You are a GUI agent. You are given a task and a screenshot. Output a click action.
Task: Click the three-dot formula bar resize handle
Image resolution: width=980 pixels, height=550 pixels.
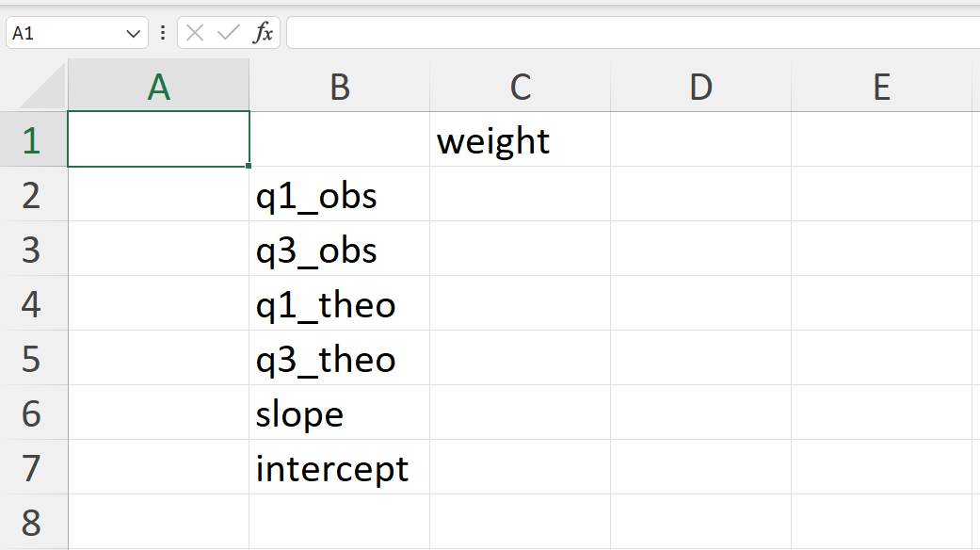click(163, 33)
